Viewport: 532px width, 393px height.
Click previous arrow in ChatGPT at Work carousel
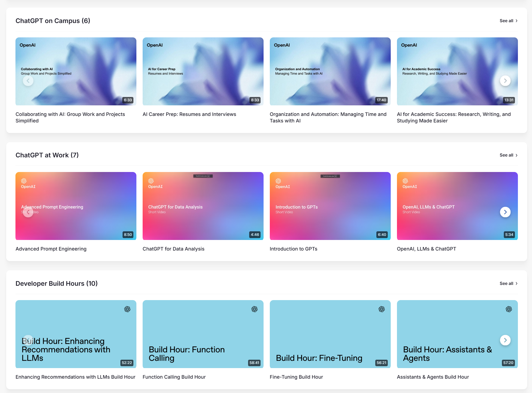tap(28, 212)
